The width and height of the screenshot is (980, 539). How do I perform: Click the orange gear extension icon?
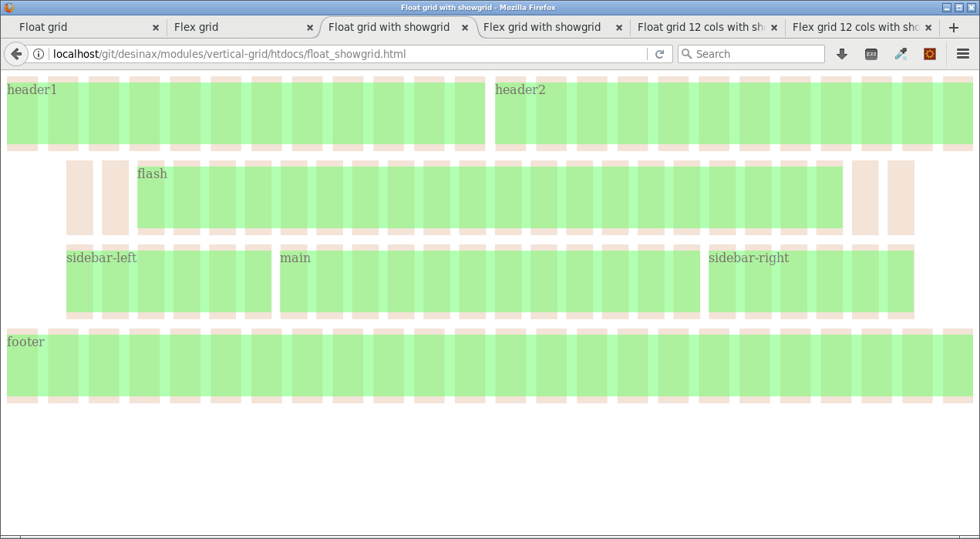coord(930,54)
